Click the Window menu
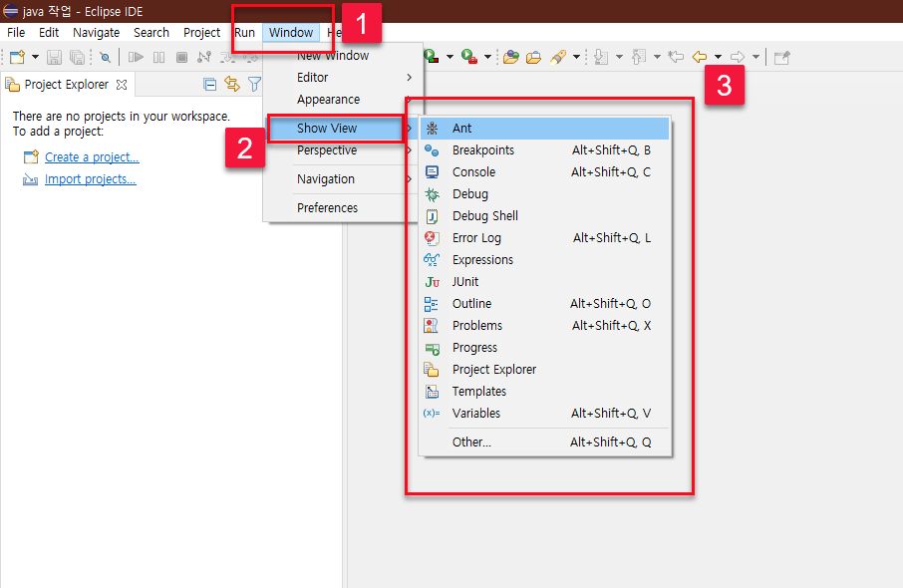This screenshot has height=588, width=903. point(291,33)
